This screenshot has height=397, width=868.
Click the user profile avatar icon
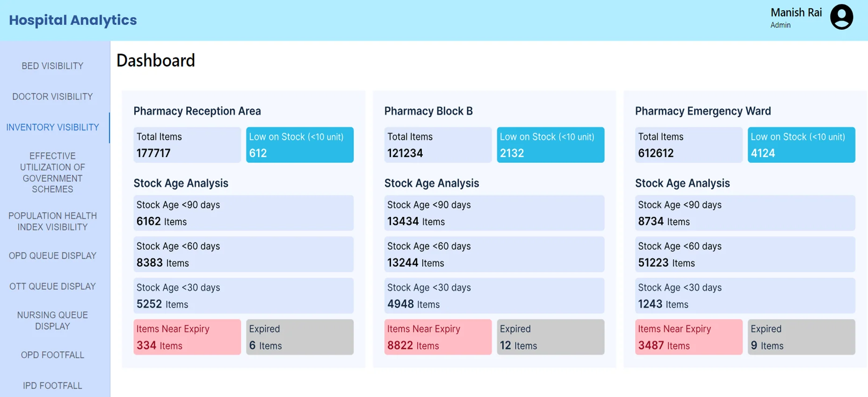coord(841,17)
